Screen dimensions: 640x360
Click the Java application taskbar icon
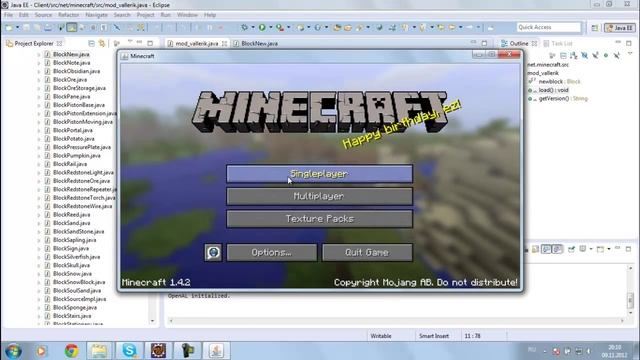[x=216, y=351]
